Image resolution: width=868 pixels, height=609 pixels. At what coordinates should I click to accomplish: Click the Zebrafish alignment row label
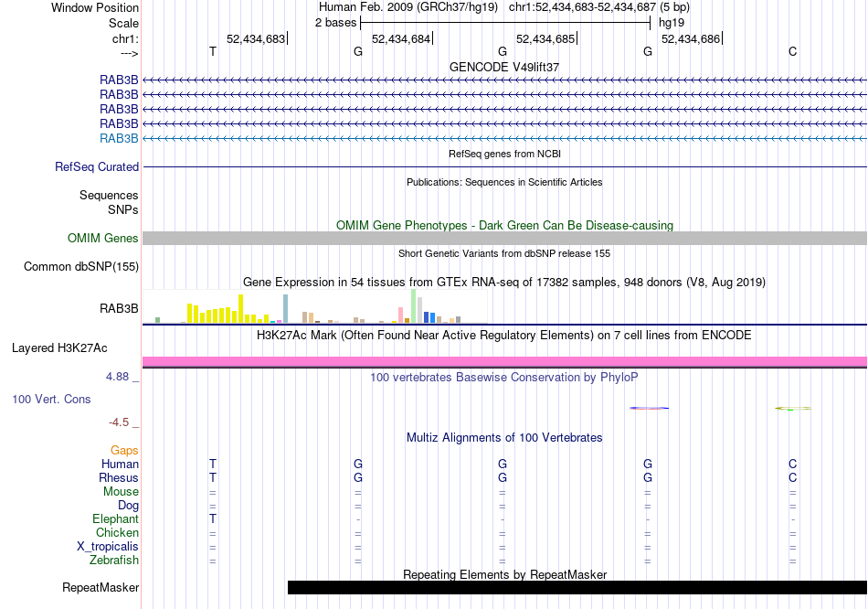pos(114,561)
